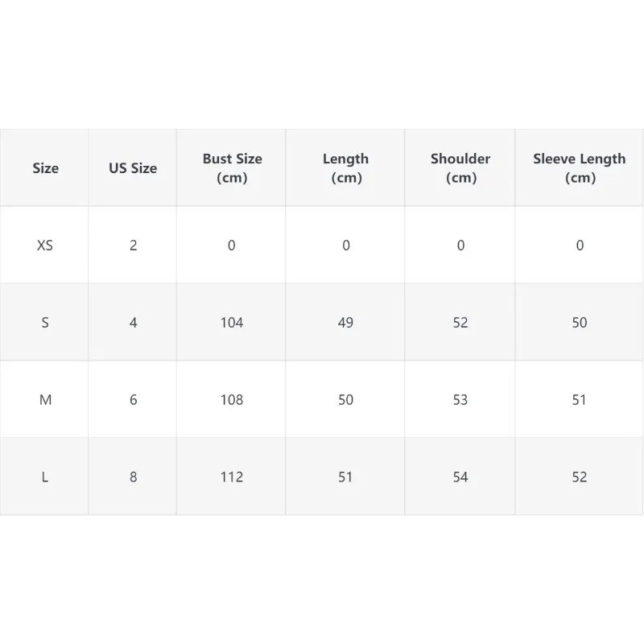Click length value 49 cell
This screenshot has width=644, height=644.
click(x=345, y=323)
